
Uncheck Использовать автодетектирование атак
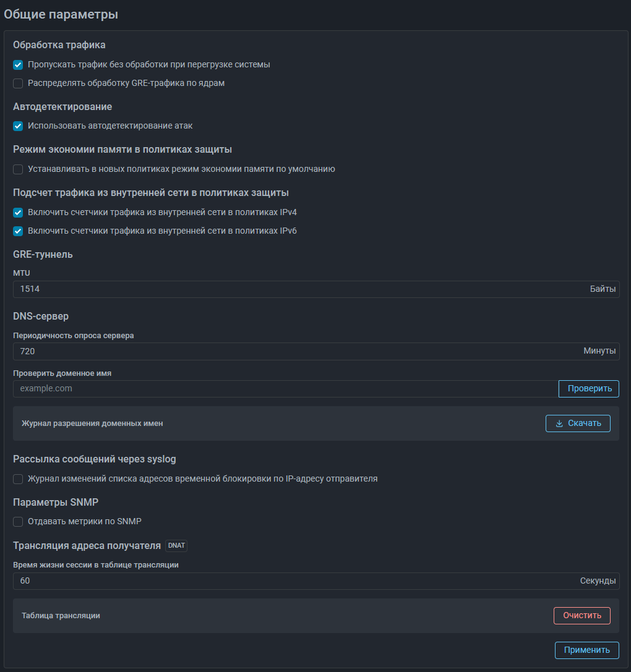(x=18, y=125)
